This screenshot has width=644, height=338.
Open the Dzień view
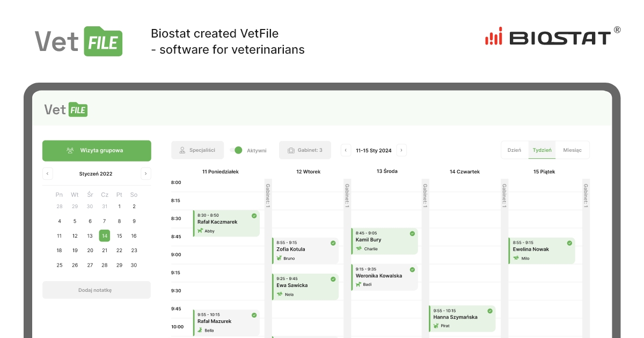(514, 150)
